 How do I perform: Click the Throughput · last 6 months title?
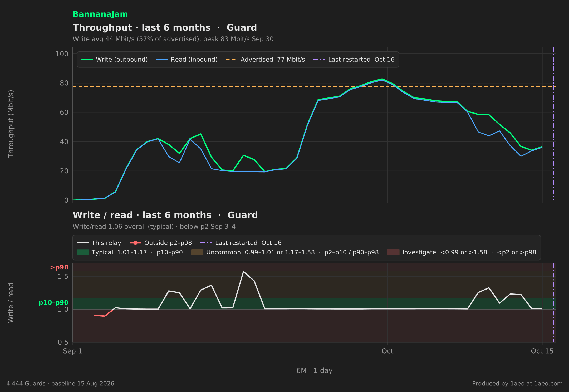[x=165, y=27]
